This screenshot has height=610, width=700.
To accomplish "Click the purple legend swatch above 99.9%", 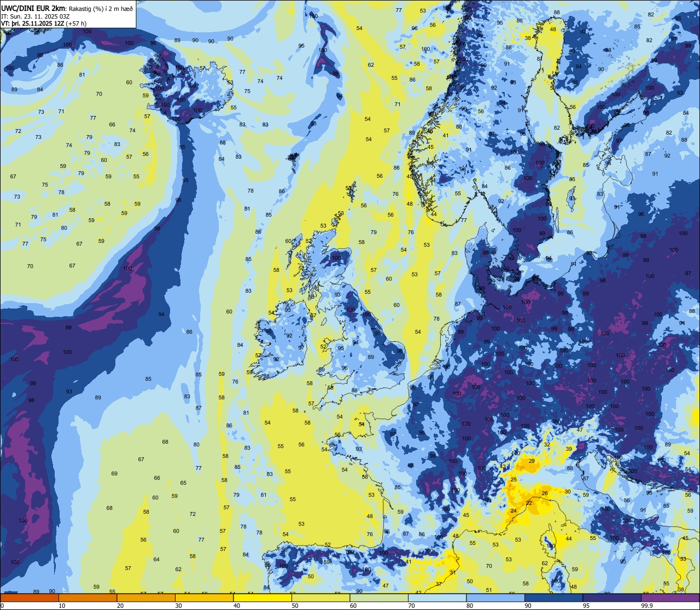I will tap(670, 597).
